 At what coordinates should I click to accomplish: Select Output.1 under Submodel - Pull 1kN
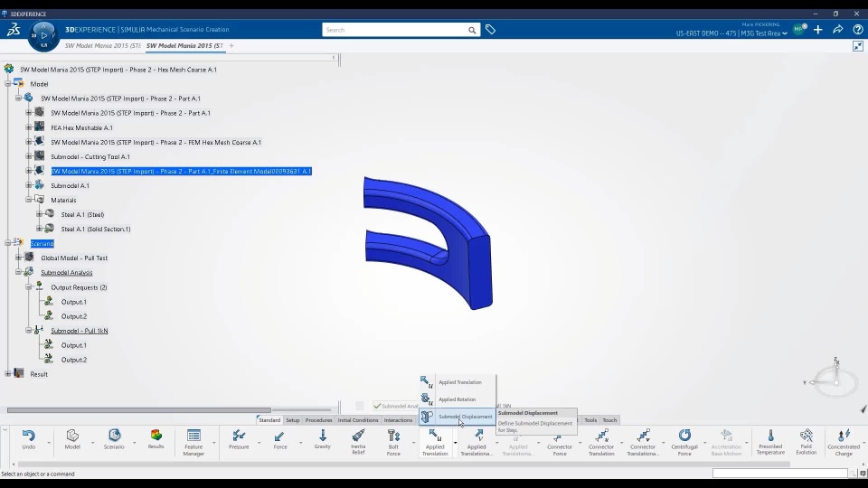[73, 345]
